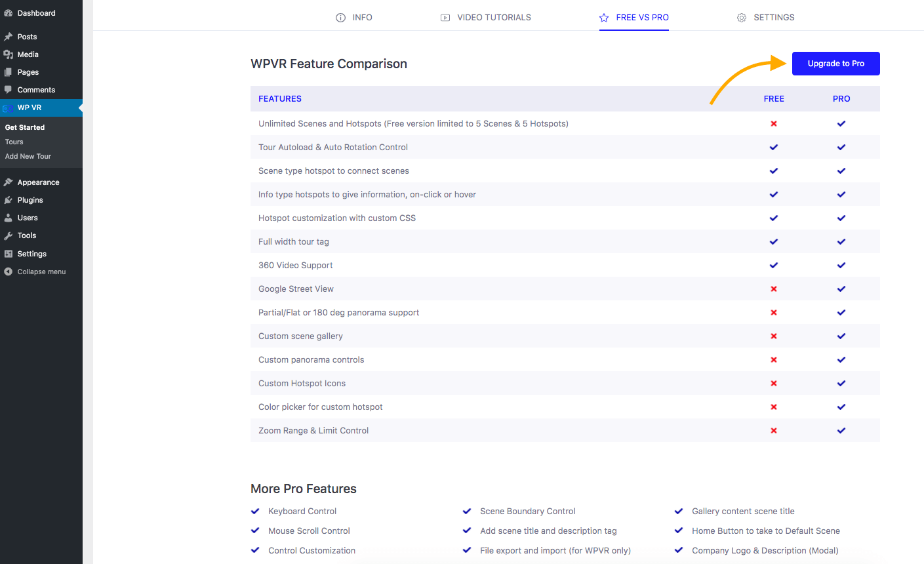
Task: Click the 'Mouse Scroll Control' feature text
Action: pos(309,531)
